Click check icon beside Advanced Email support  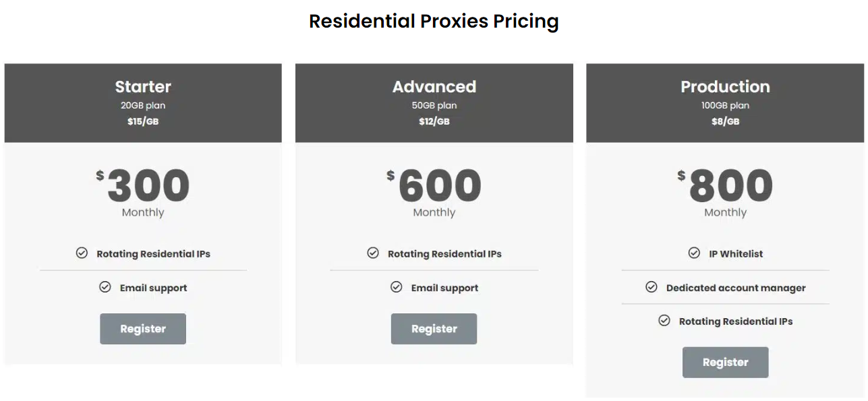tap(397, 286)
